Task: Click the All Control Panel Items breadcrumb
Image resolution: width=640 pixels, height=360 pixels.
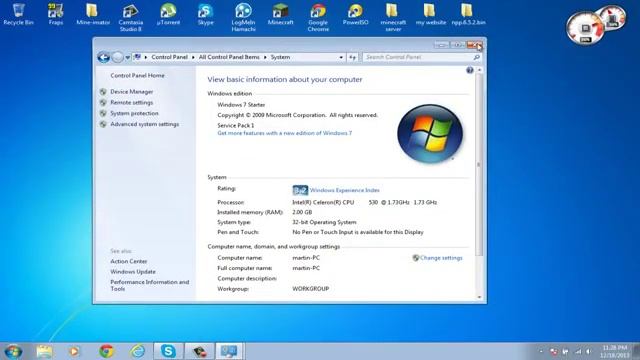Action: 229,57
